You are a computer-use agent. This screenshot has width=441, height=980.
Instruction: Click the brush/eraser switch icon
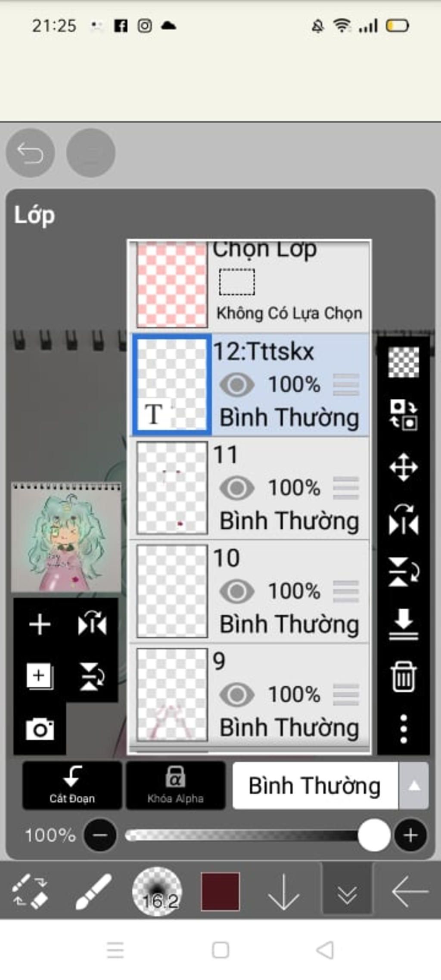point(30,891)
